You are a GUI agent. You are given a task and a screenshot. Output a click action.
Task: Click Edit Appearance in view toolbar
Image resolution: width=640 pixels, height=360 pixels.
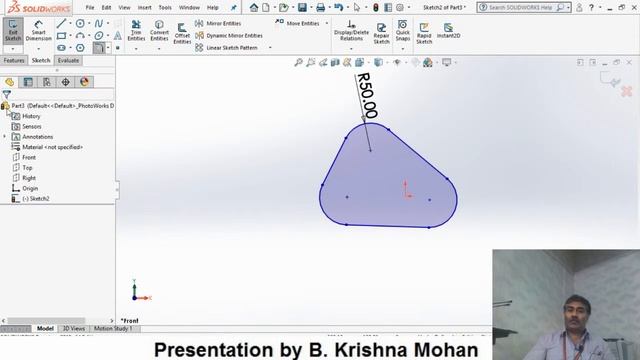click(416, 62)
